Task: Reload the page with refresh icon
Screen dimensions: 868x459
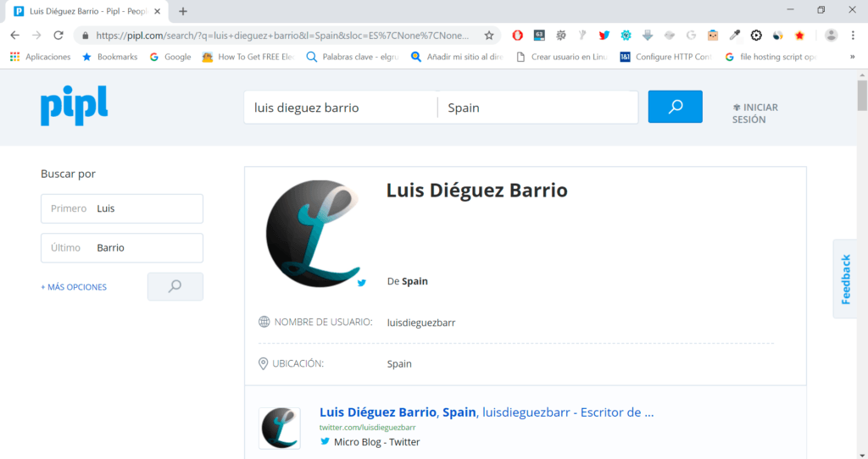Action: pyautogui.click(x=58, y=36)
